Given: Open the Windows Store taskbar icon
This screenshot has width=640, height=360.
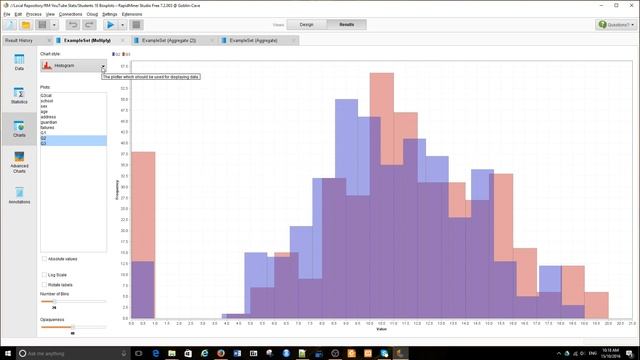Looking at the screenshot, I should 188,353.
